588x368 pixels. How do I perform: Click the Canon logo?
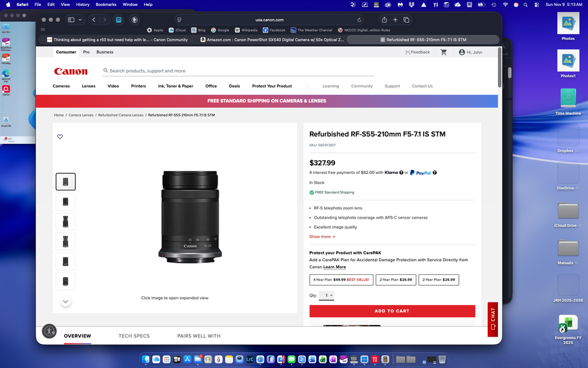click(x=71, y=71)
